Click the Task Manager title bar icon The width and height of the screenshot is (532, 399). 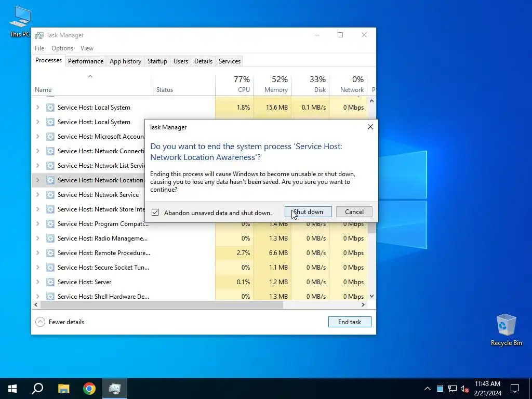tap(39, 35)
